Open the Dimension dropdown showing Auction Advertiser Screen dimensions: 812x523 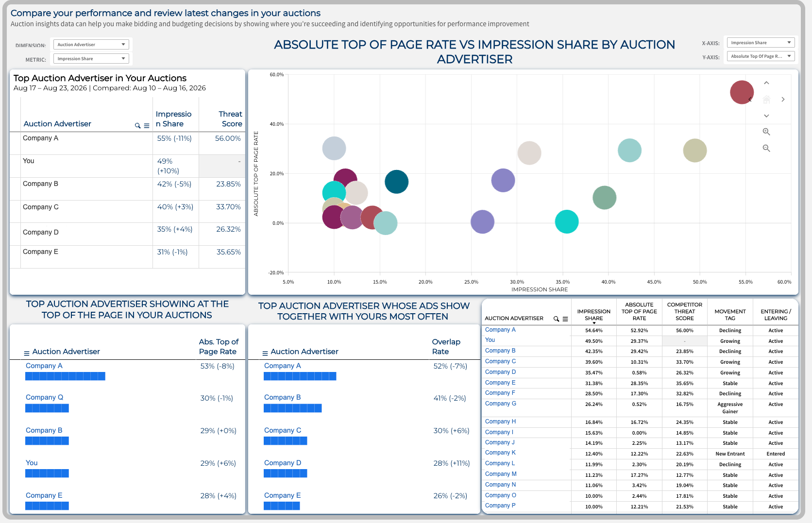pos(91,45)
